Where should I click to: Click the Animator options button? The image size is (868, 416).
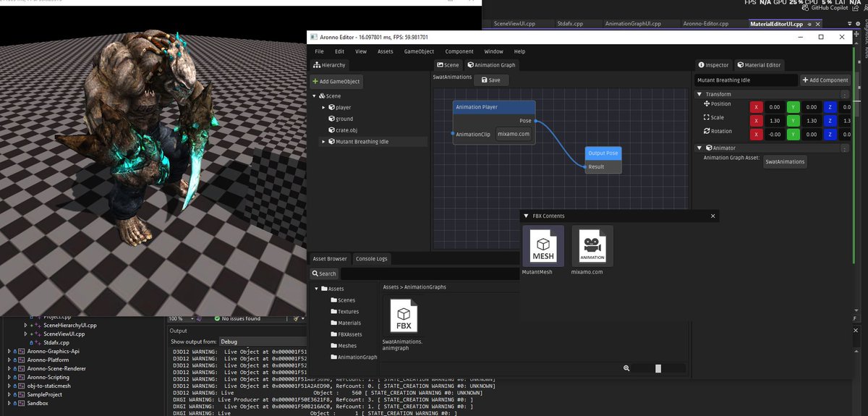point(845,148)
